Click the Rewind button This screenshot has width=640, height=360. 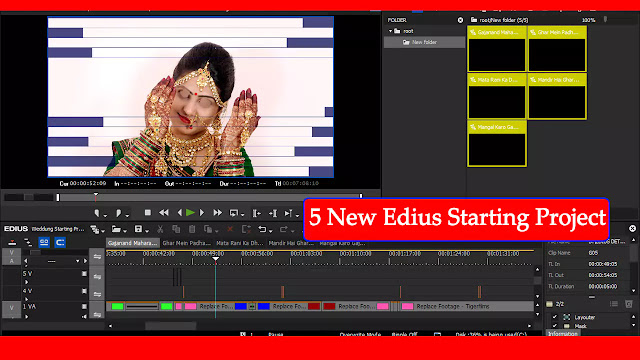[x=164, y=213]
